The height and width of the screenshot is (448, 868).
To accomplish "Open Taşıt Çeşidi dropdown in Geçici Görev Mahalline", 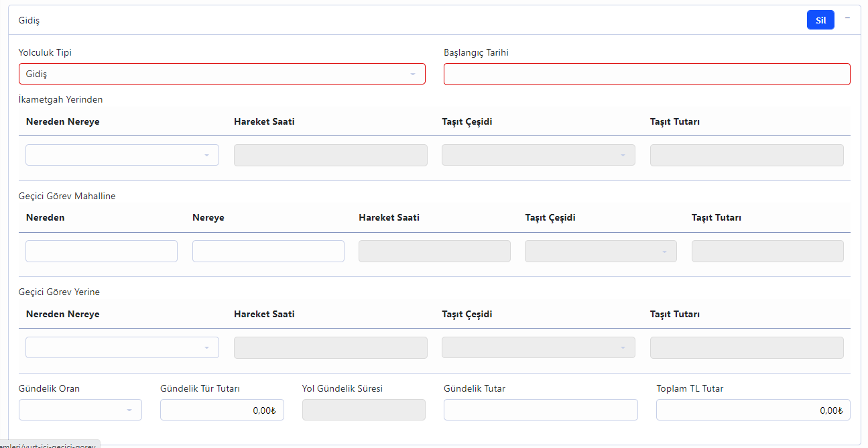I will tap(601, 251).
